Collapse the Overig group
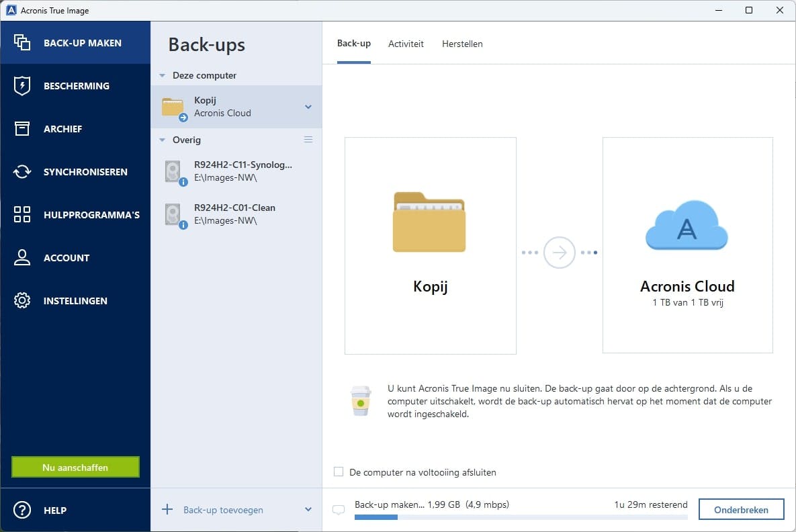Screen dimensions: 796x532 point(163,140)
